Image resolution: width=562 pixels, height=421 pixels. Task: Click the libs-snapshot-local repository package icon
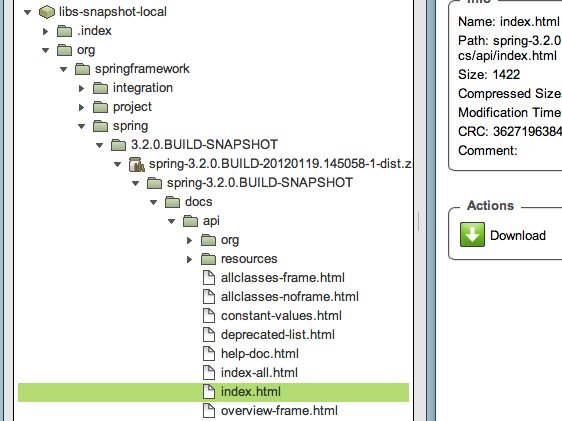[x=47, y=12]
